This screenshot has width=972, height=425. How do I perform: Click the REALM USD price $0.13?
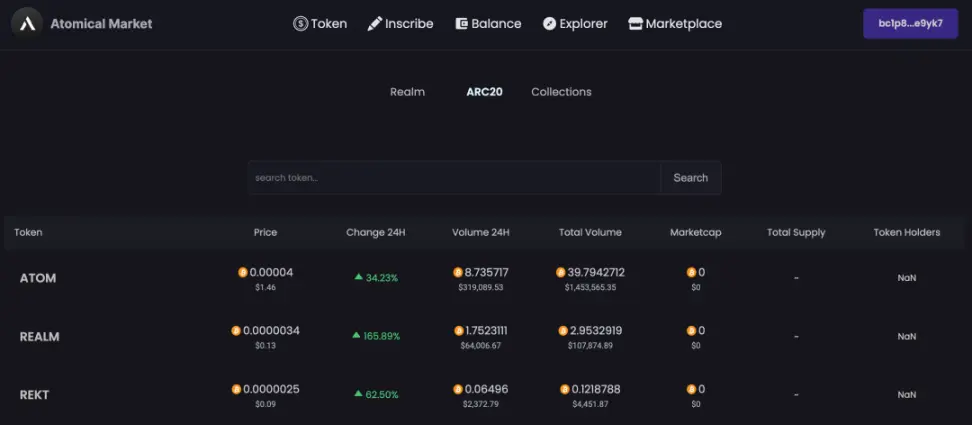coord(265,346)
